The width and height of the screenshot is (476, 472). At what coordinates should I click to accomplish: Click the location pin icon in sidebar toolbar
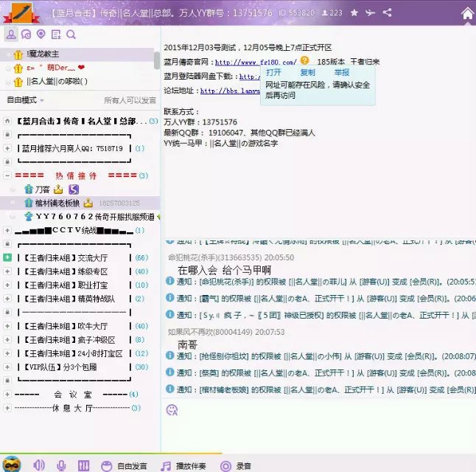click(x=41, y=35)
